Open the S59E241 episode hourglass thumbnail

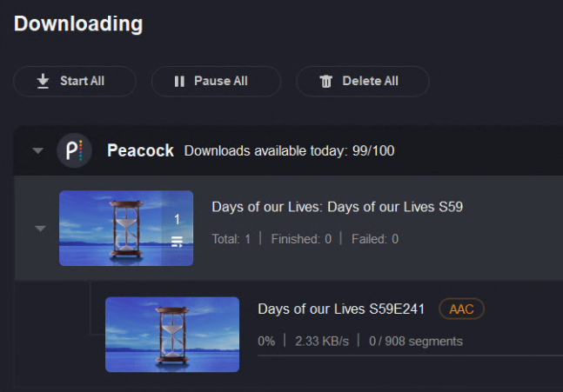click(172, 335)
